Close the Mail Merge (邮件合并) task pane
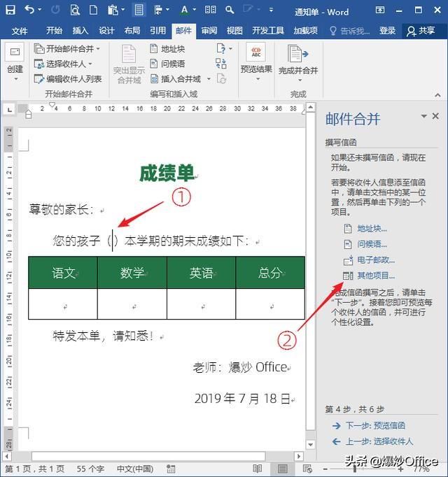Image resolution: width=448 pixels, height=477 pixels. pyautogui.click(x=435, y=116)
